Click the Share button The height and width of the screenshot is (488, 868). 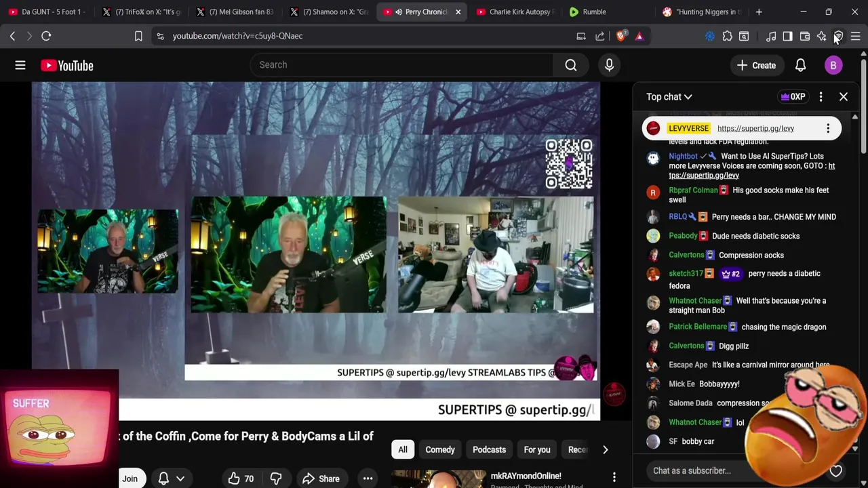tap(321, 479)
